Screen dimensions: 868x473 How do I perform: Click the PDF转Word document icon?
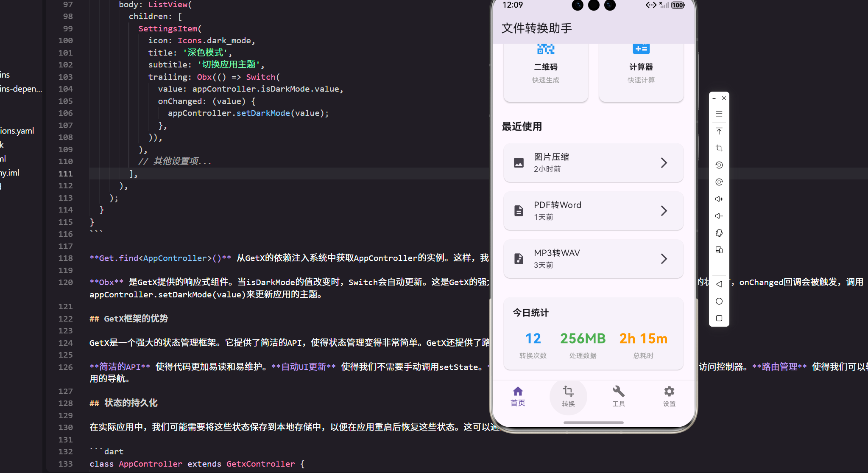point(519,210)
